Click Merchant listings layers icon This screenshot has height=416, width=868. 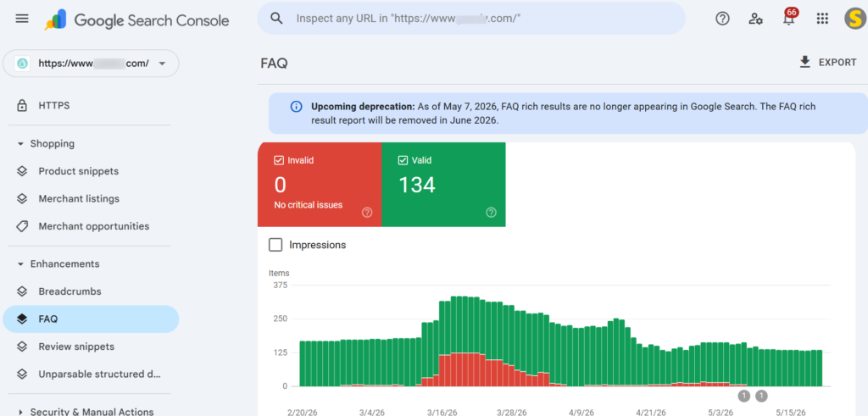coord(22,198)
